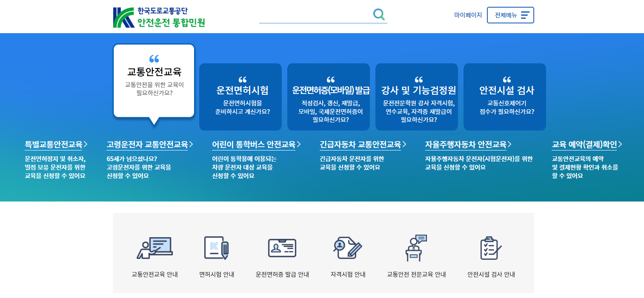Open 어린이 통학버스 안전교육 link
This screenshot has height=298, width=644.
tap(254, 145)
